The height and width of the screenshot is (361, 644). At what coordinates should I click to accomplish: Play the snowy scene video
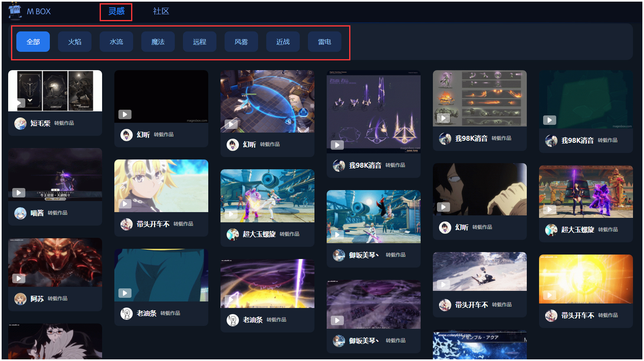coord(443,284)
